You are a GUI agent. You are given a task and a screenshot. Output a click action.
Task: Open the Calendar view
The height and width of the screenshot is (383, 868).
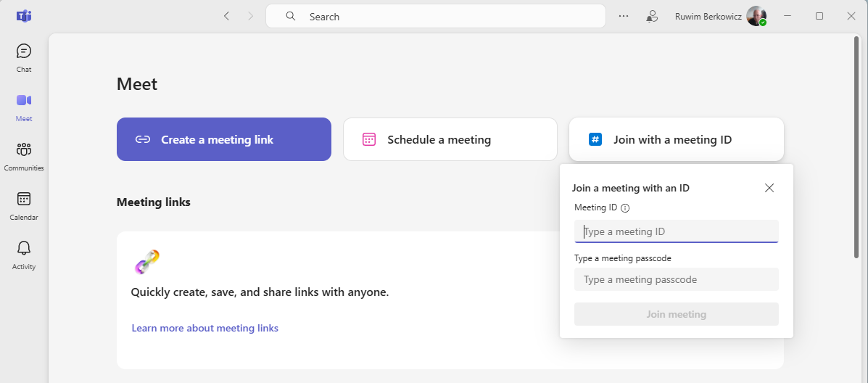(x=24, y=205)
